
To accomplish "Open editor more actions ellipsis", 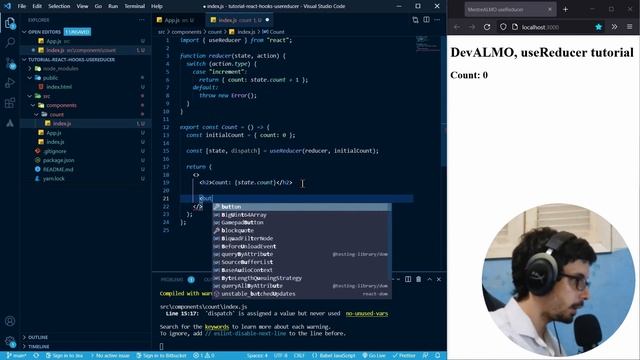I will (x=437, y=20).
